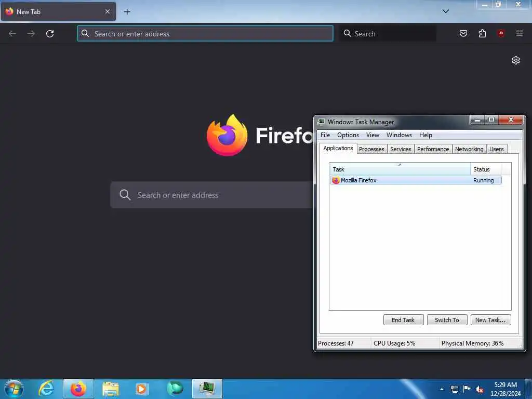Image resolution: width=532 pixels, height=399 pixels.
Task: Focus the Firefox toolbar Search box
Action: (x=388, y=34)
